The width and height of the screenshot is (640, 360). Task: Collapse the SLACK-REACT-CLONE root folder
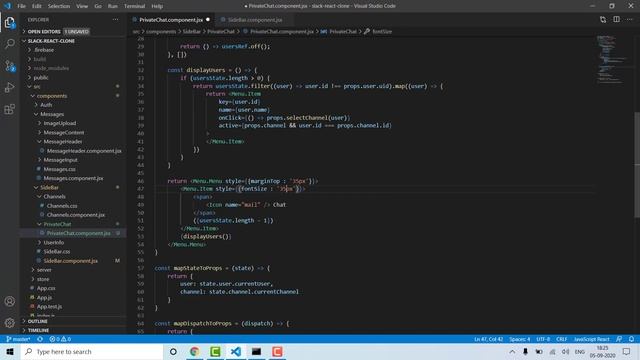point(51,41)
